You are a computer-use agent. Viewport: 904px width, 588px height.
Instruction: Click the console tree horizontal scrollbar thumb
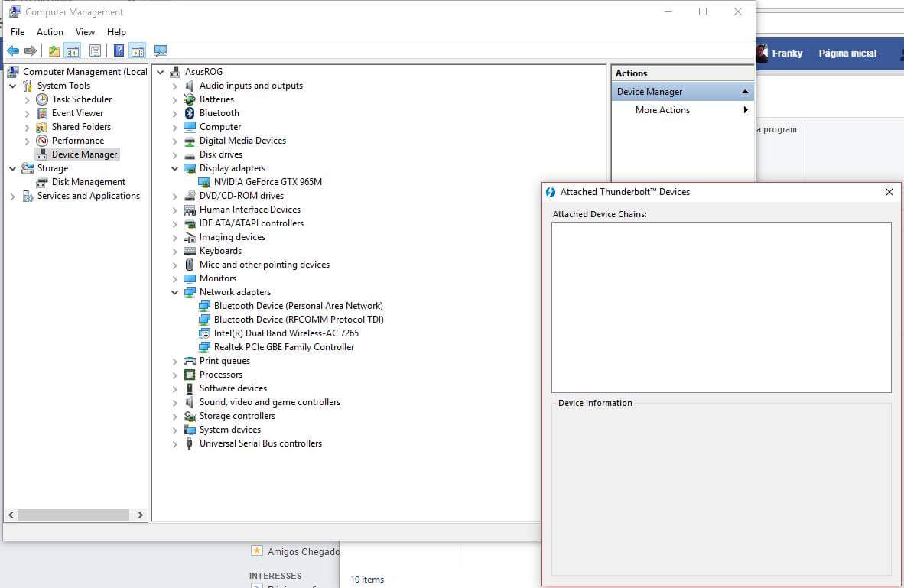pos(73,515)
